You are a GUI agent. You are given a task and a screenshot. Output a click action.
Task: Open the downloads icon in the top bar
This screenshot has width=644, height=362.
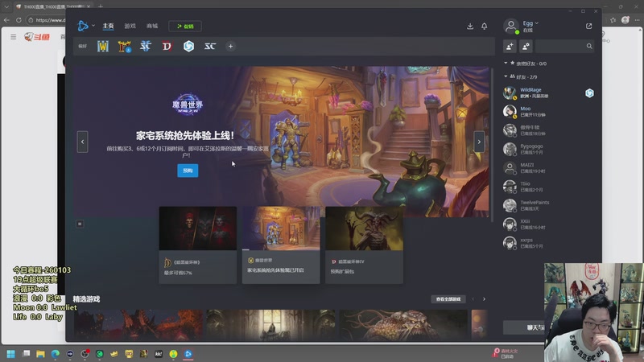(470, 27)
